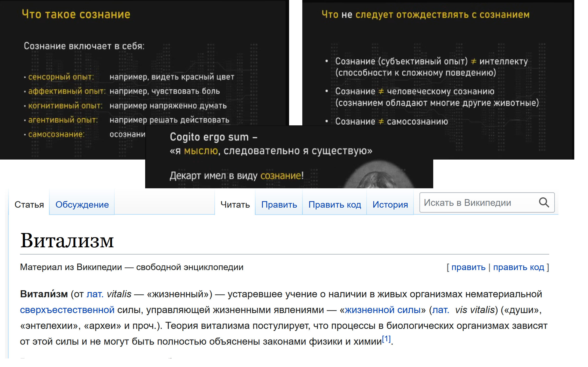Click 'например, видеть красный цвет' text

172,77
